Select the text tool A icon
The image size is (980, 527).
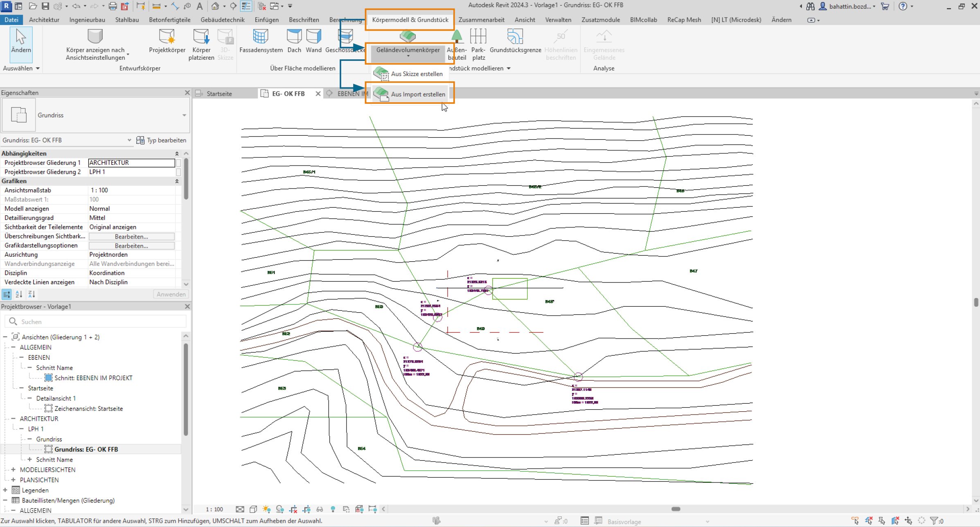[x=200, y=6]
